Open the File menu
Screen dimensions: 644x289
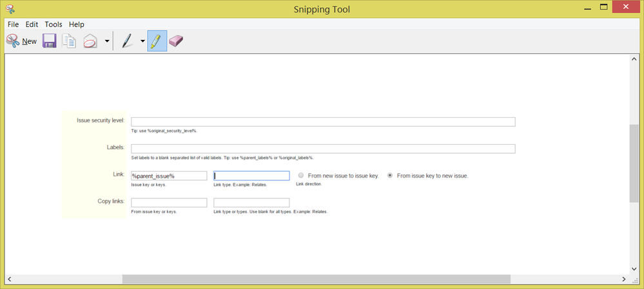pos(13,24)
